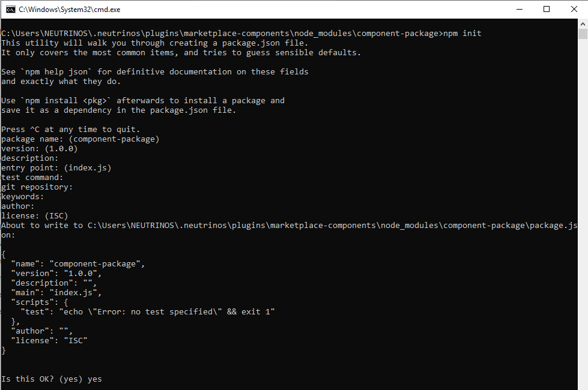Click the 'version: (1.0.0)' prompt line

pyautogui.click(x=40, y=149)
